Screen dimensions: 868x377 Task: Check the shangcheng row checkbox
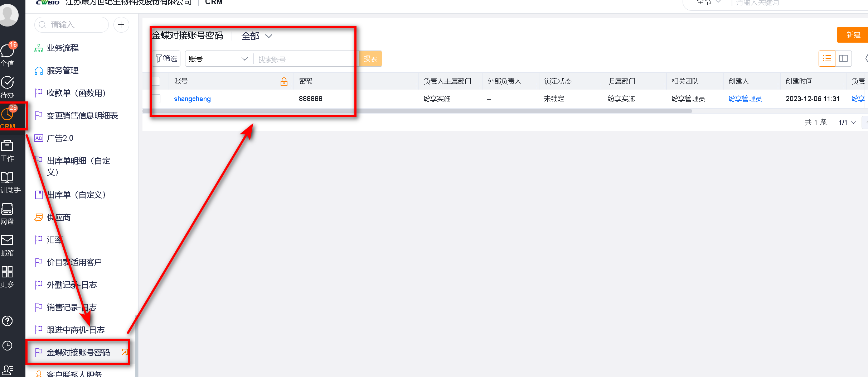(x=156, y=99)
